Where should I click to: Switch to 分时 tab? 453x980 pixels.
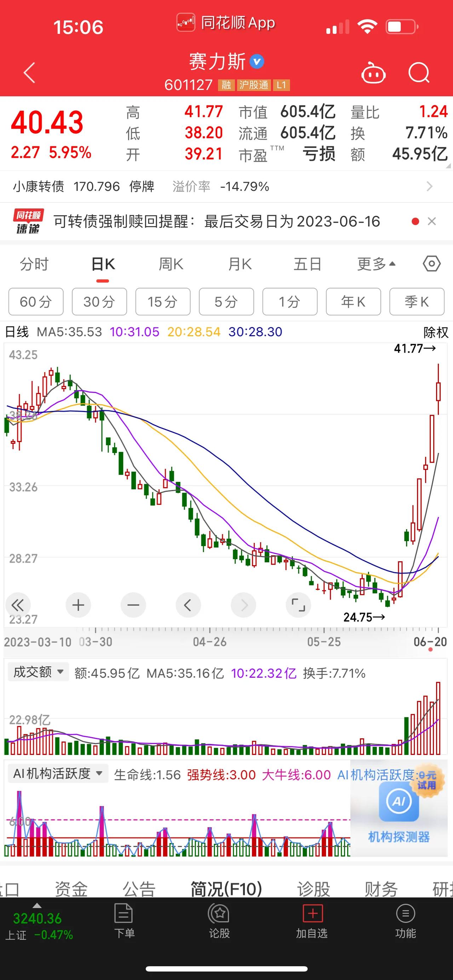coord(34,264)
